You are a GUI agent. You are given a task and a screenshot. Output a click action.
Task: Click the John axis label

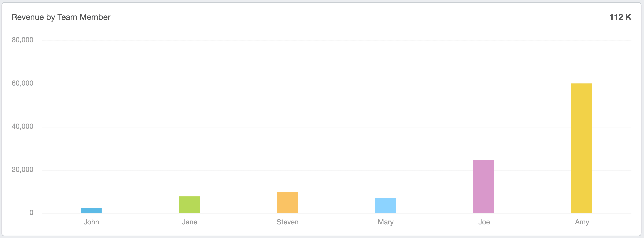pyautogui.click(x=91, y=222)
